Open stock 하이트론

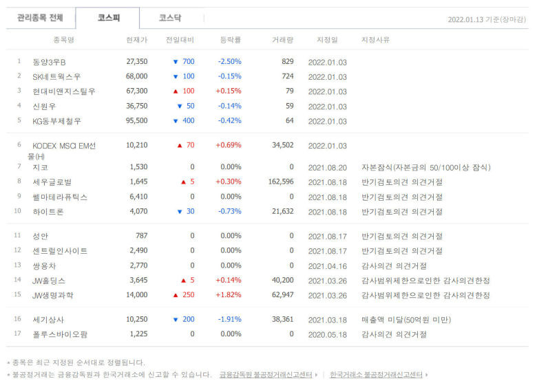[48, 212]
